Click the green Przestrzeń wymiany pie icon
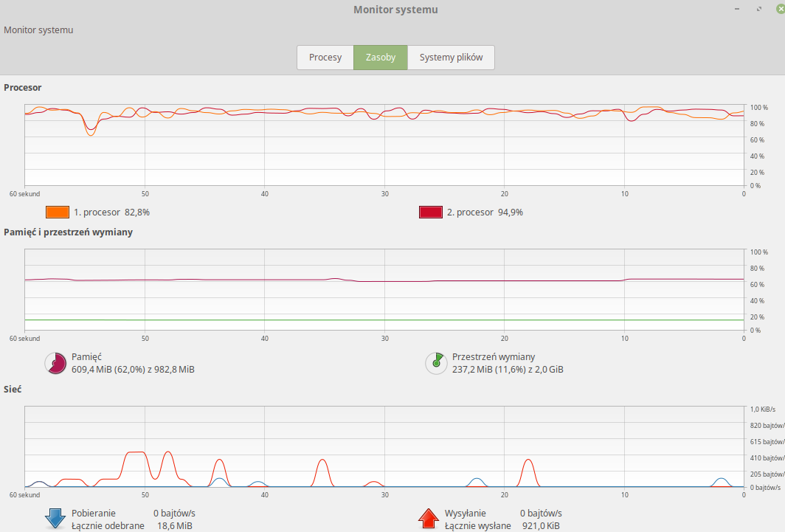The image size is (785, 532). point(437,363)
